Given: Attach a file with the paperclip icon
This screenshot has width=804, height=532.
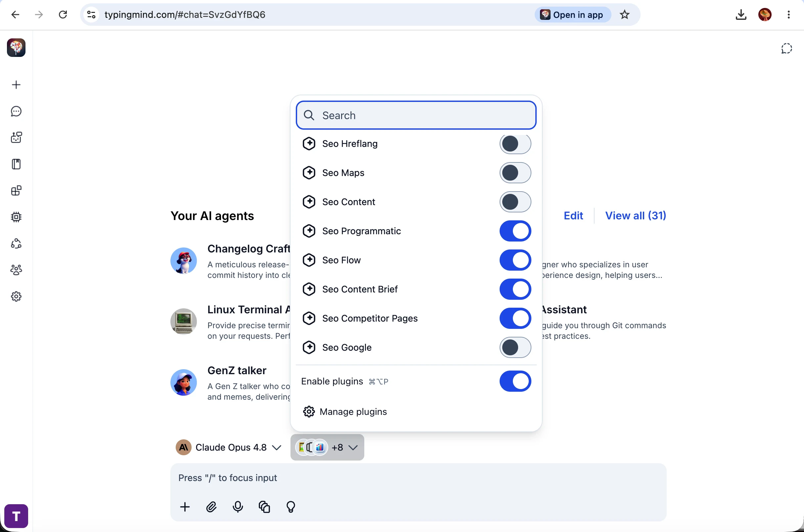Looking at the screenshot, I should pyautogui.click(x=211, y=507).
